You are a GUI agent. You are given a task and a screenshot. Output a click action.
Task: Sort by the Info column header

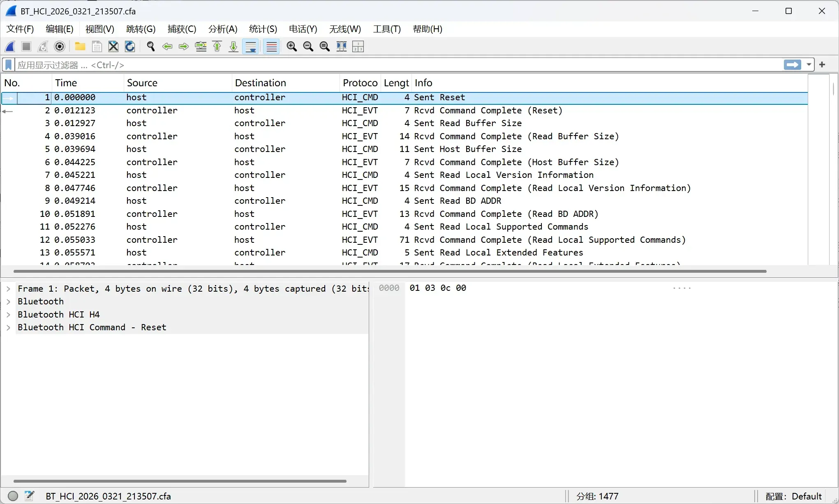click(x=610, y=83)
